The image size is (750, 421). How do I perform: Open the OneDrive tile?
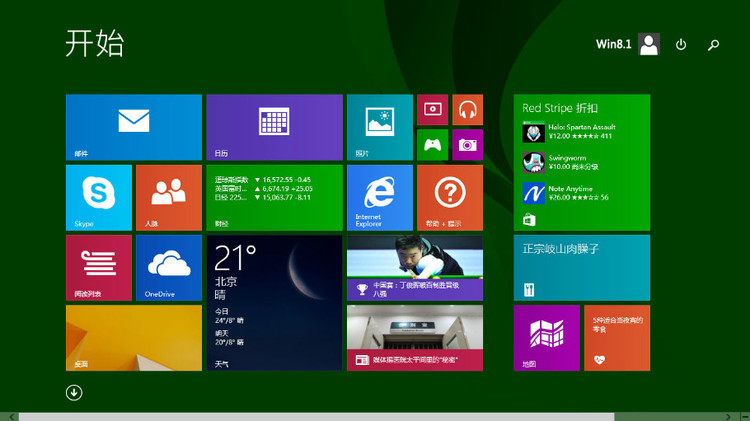(x=168, y=267)
